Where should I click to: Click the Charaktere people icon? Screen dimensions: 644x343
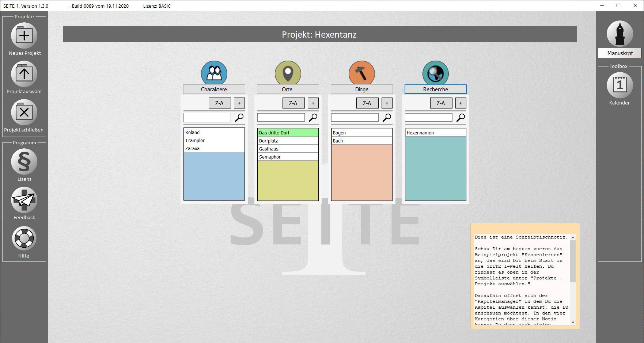pos(214,73)
